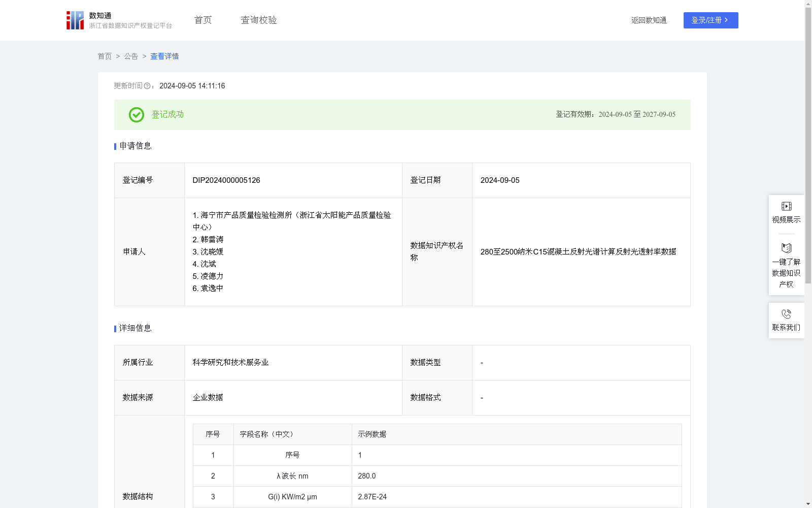Click the 登录/注册 button
Image resolution: width=812 pixels, height=508 pixels.
pos(710,20)
